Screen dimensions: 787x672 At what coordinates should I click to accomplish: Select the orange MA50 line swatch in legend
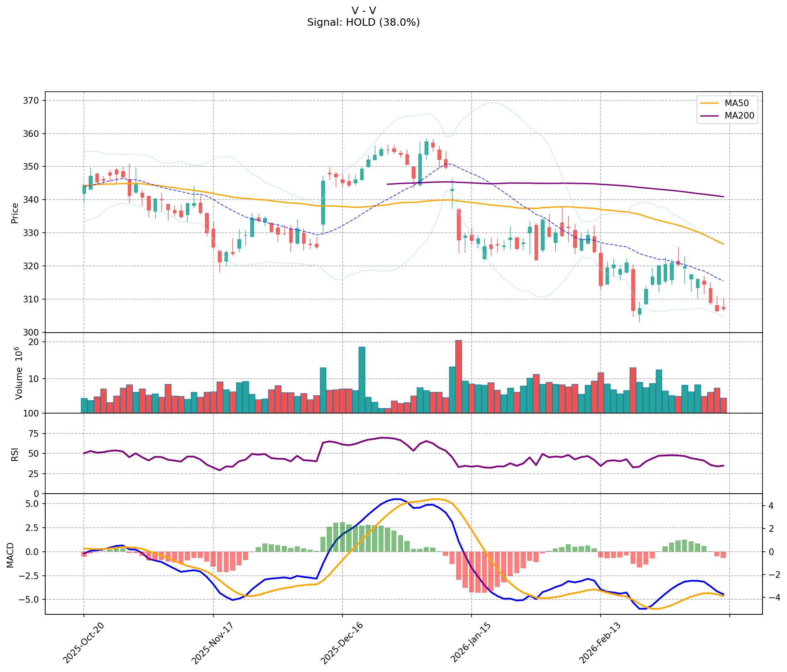click(709, 103)
